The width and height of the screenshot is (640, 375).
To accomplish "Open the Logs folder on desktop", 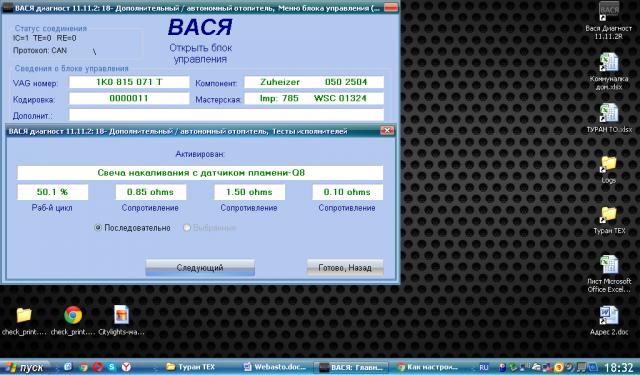I will pyautogui.click(x=609, y=169).
